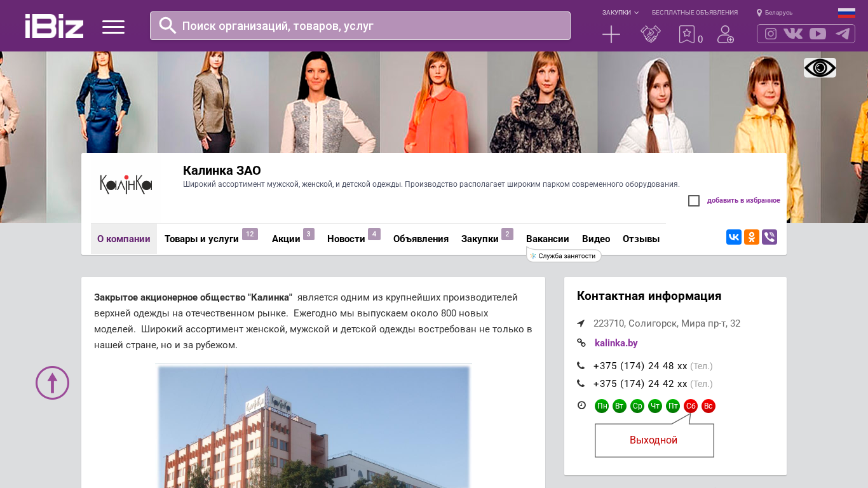Open the Instagram page

pyautogui.click(x=771, y=34)
